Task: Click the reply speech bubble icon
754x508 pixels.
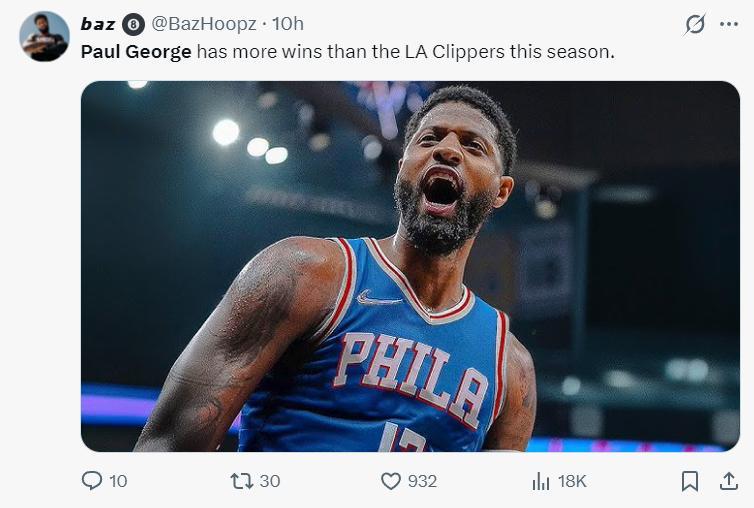Action: point(92,481)
